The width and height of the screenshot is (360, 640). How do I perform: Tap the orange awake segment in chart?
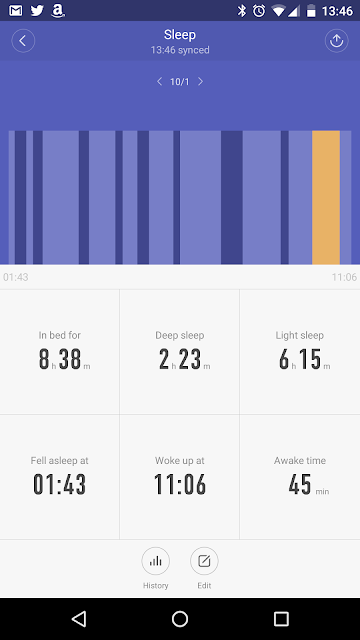click(x=326, y=198)
